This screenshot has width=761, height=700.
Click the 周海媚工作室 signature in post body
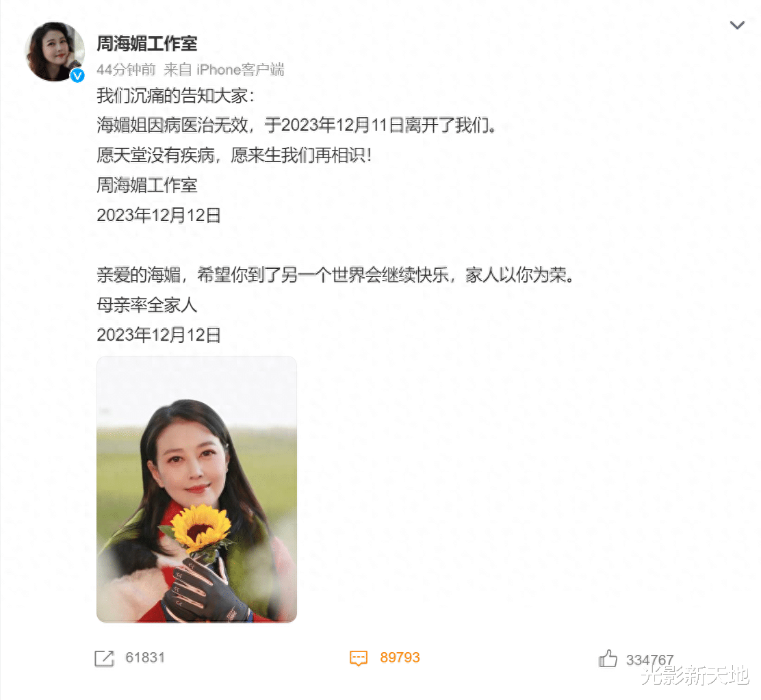147,185
